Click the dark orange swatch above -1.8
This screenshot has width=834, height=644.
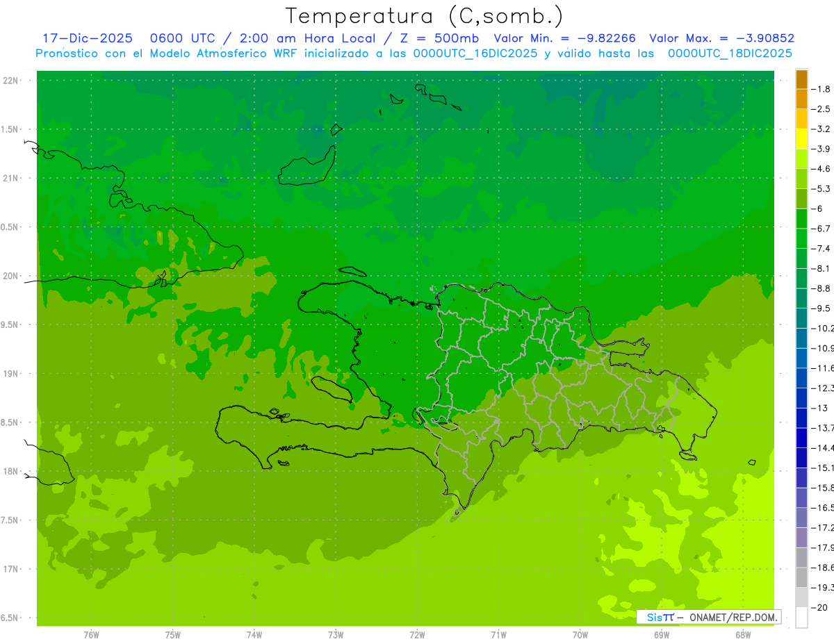(801, 79)
